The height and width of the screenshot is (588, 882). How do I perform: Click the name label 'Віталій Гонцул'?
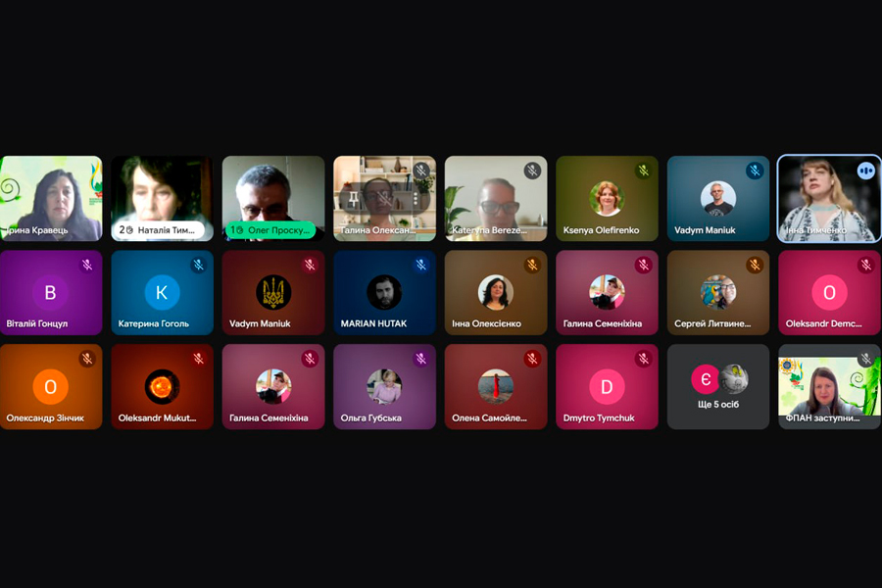pyautogui.click(x=36, y=323)
